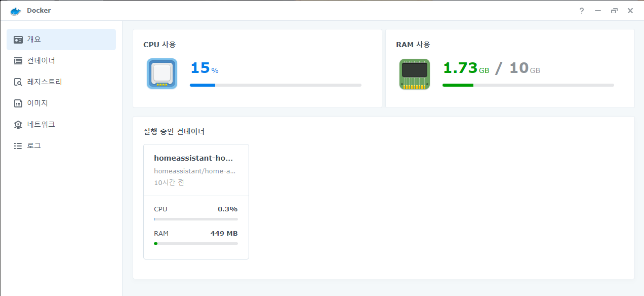Image resolution: width=644 pixels, height=296 pixels.
Task: Click the 실행 중인 컨테이너 heading
Action: 174,132
